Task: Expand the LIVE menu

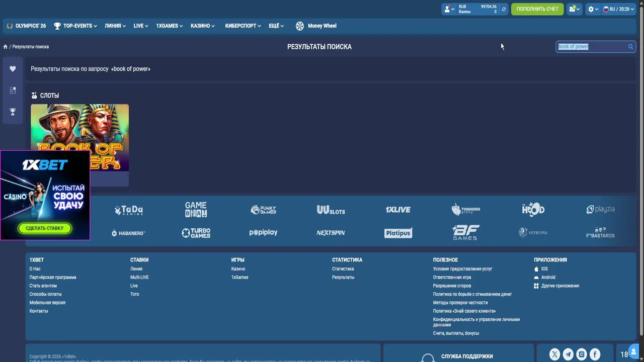Action: [141, 26]
